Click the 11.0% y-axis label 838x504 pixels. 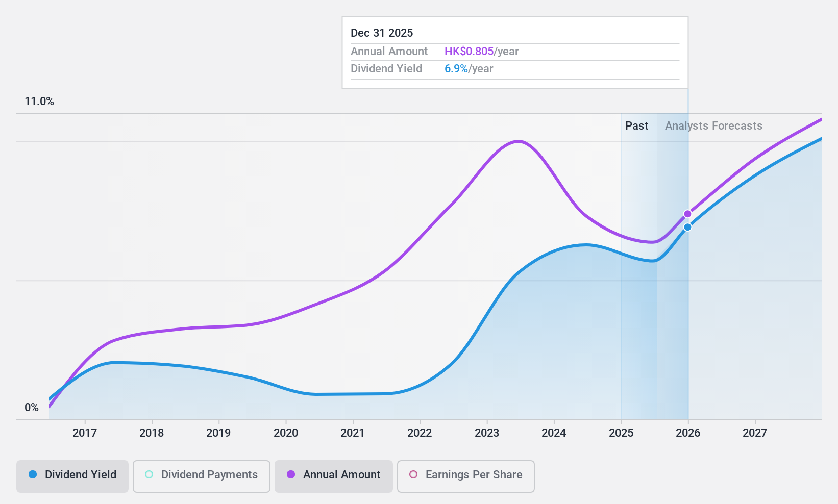tap(39, 102)
